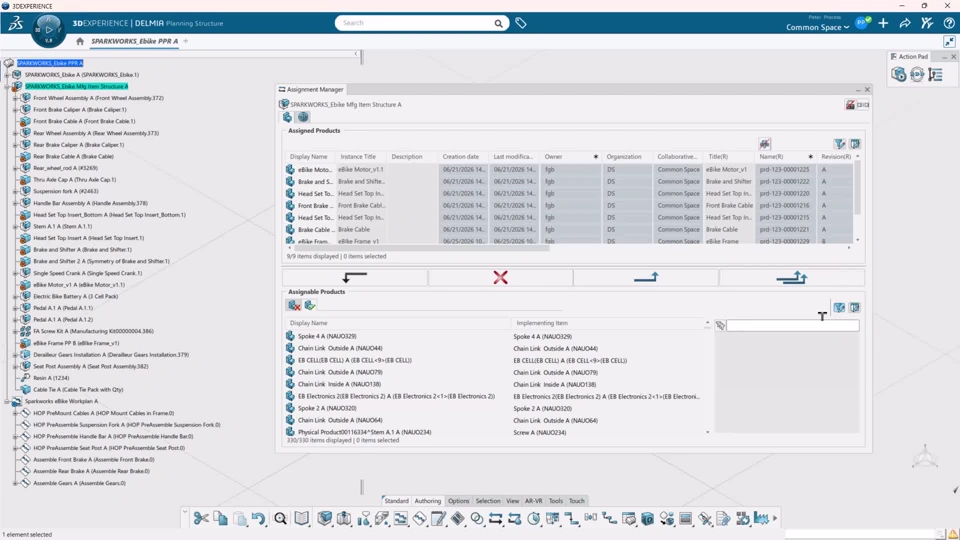960x540 pixels.
Task: Click the single blue up-arrow button
Action: pyautogui.click(x=646, y=277)
